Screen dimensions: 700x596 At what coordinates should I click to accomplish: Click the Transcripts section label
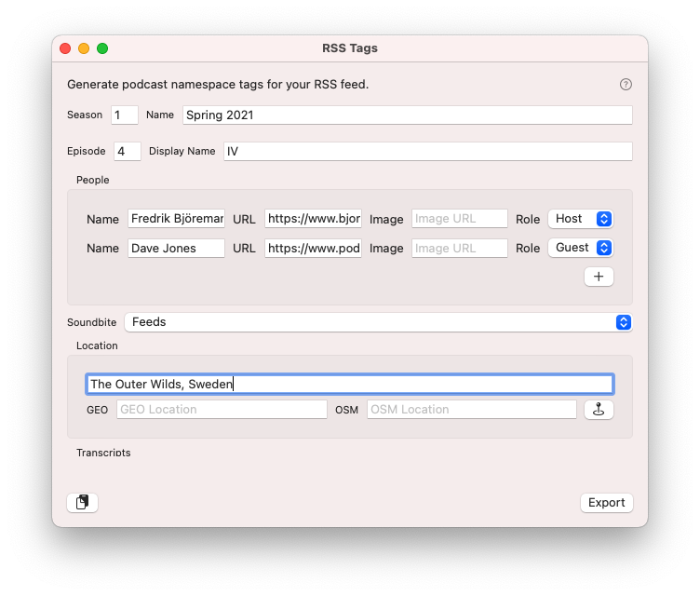coord(103,453)
